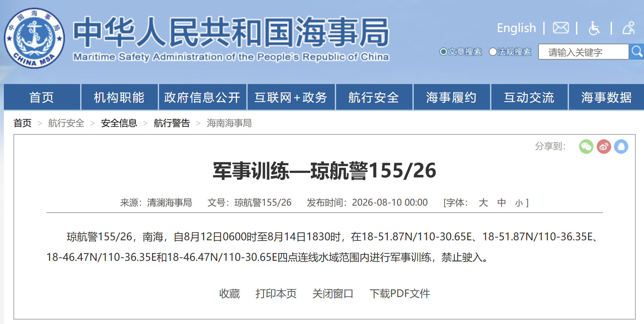Open the 互动交流 menu
Image resolution: width=644 pixels, height=324 pixels.
[x=529, y=97]
